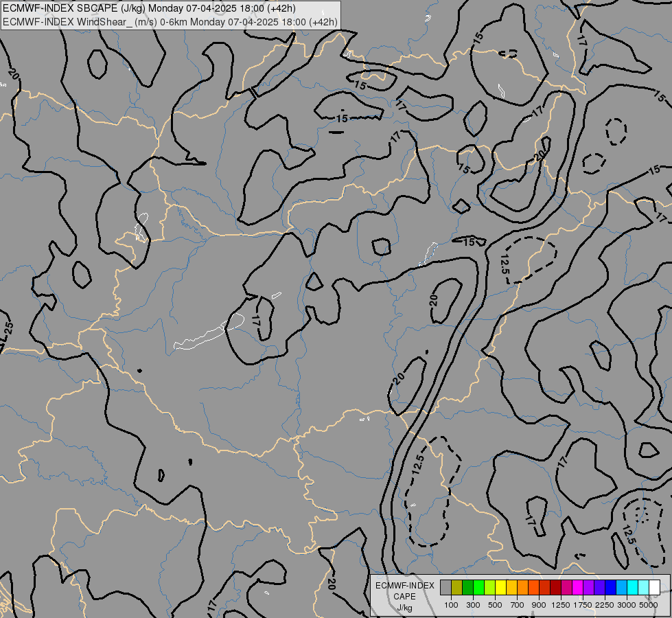Image resolution: width=672 pixels, height=618 pixels.
Task: Click the J/kg unit label in legend
Action: pyautogui.click(x=404, y=608)
